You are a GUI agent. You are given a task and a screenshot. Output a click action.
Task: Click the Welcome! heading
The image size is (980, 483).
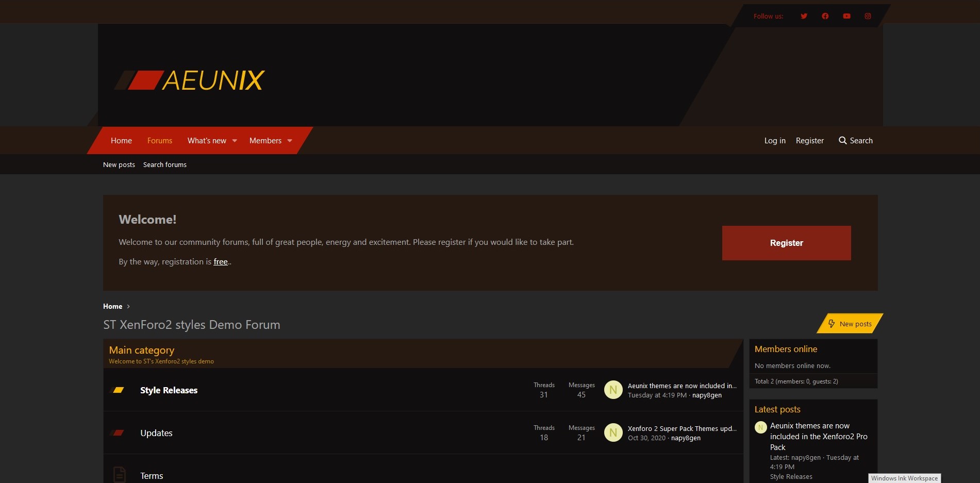pyautogui.click(x=147, y=220)
